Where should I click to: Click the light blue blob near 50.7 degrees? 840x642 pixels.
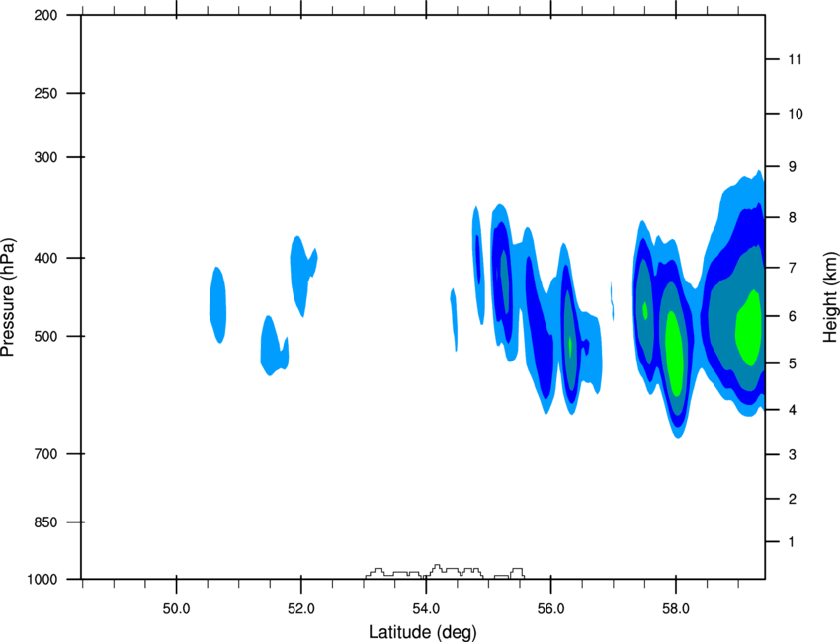coord(217,304)
